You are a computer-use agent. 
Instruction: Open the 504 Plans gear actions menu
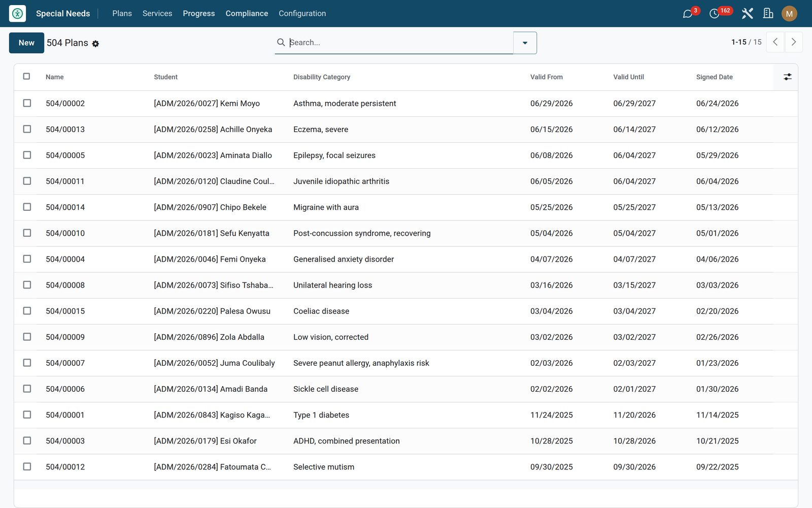click(x=95, y=44)
